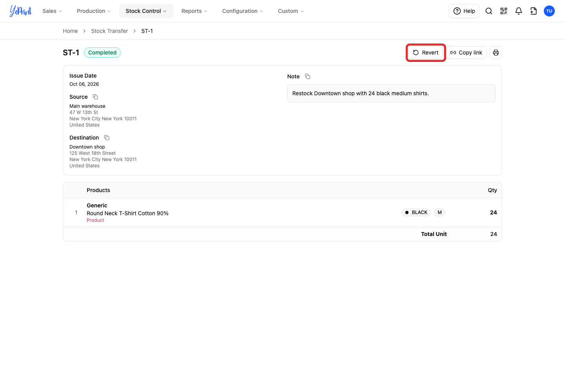This screenshot has width=565, height=392.
Task: Select 'Round Neck T-Shirt Cotton 90%' text
Action: (128, 213)
